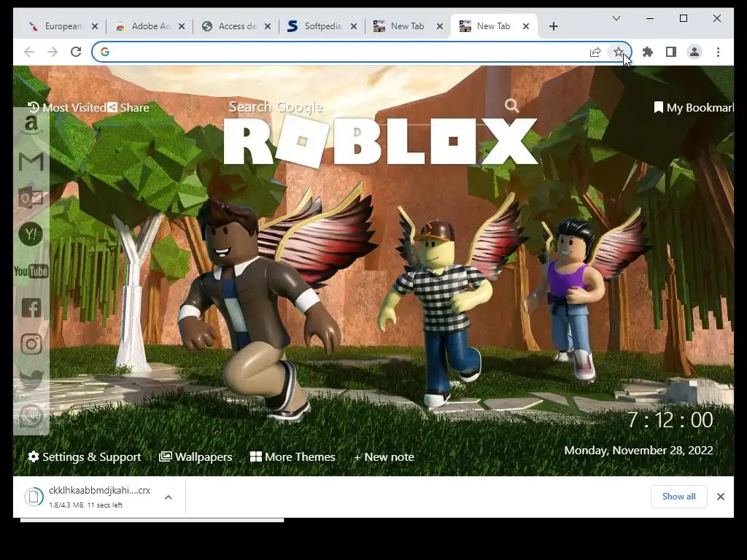Click the Search Google field on page
The height and width of the screenshot is (560, 747).
click(365, 106)
